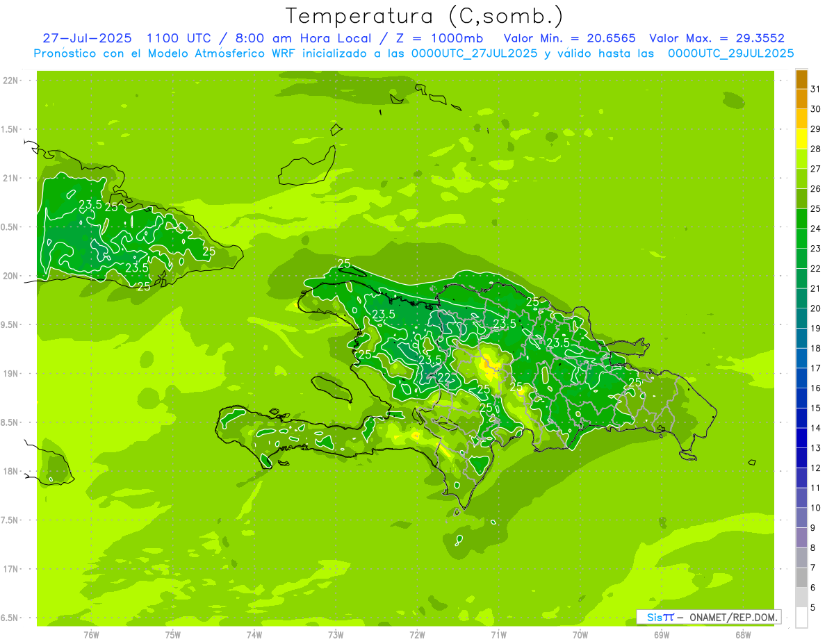
Task: Select the date text "27-Jul-2025"
Action: [88, 38]
